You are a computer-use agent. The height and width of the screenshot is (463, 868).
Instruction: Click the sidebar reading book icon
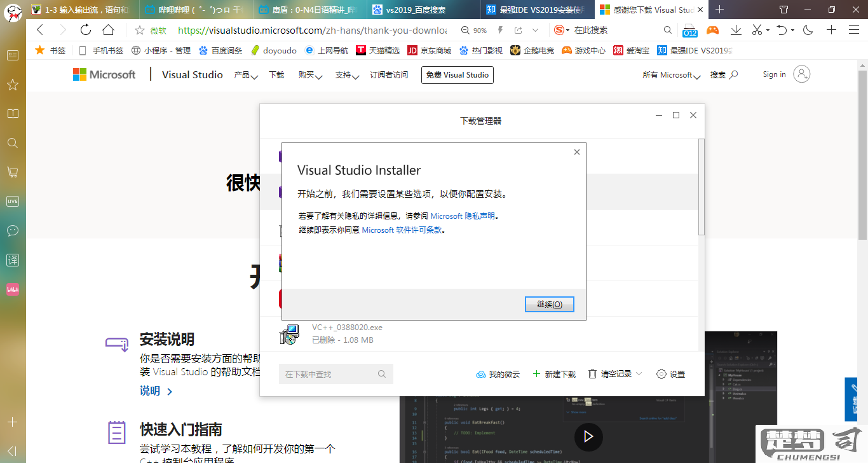pyautogui.click(x=13, y=114)
